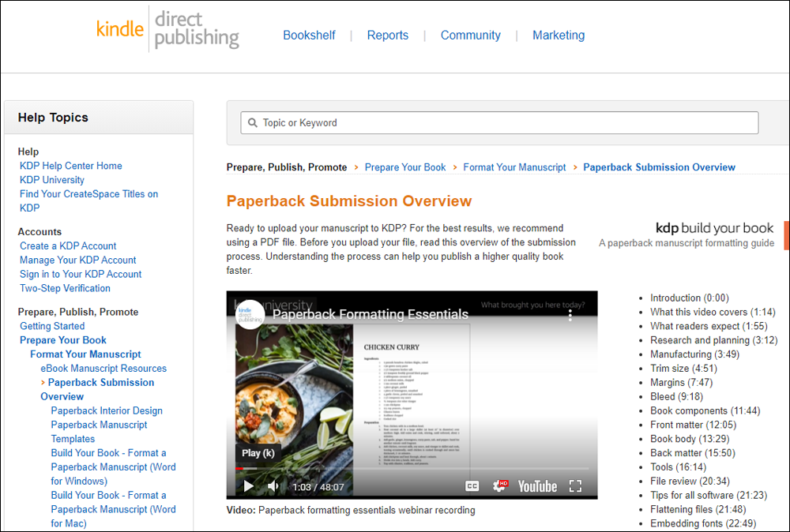The image size is (790, 532).
Task: Open Manage Your KDP Account
Action: tap(78, 260)
